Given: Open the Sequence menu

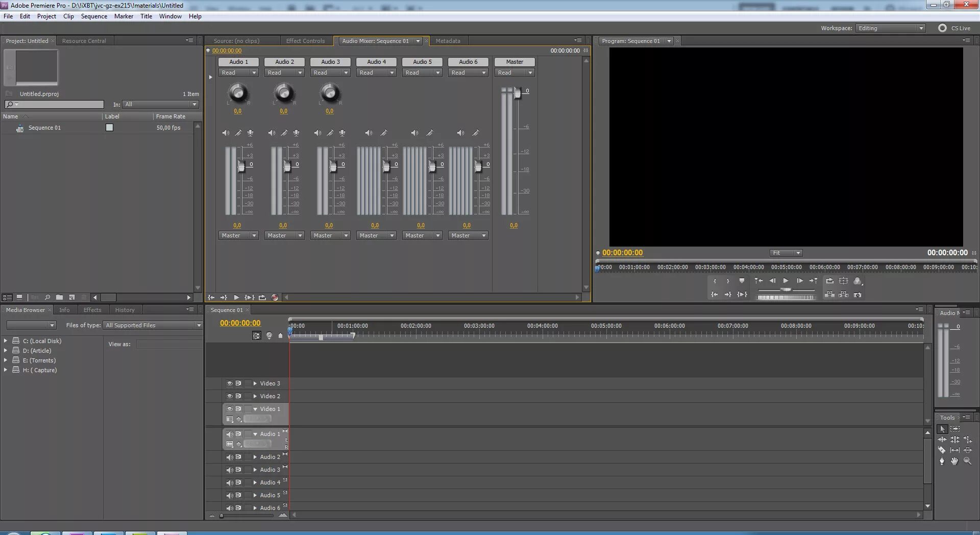Looking at the screenshot, I should [x=94, y=16].
